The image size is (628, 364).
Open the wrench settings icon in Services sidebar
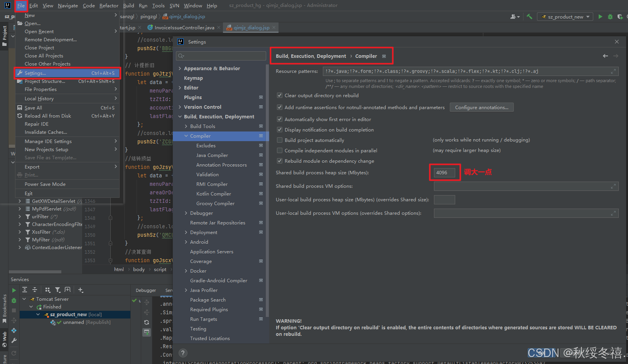(14, 340)
